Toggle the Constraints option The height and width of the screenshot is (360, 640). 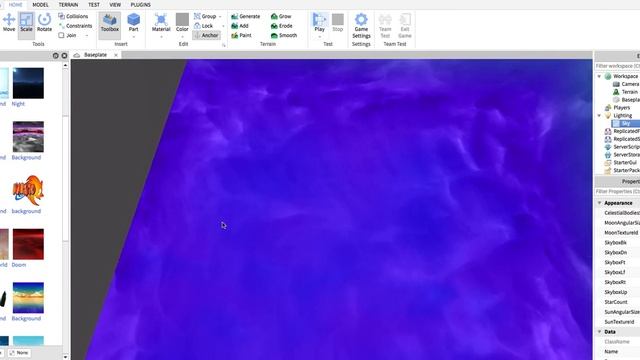click(x=76, y=26)
